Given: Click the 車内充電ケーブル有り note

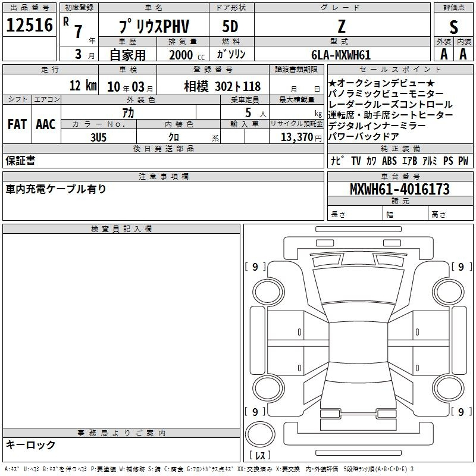Looking at the screenshot, I should click(57, 189).
